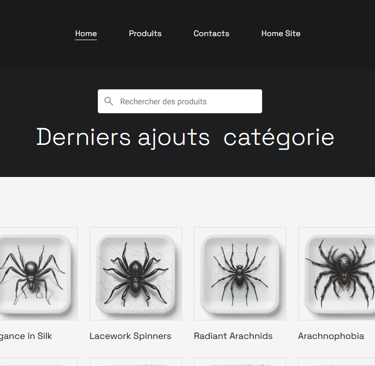Open the Home menu item

tap(86, 34)
